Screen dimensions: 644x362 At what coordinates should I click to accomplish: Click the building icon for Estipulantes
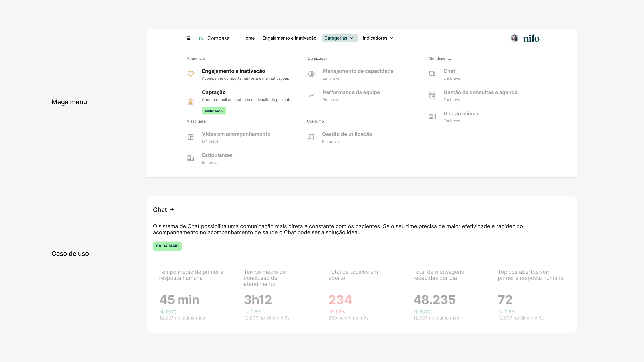pyautogui.click(x=191, y=158)
